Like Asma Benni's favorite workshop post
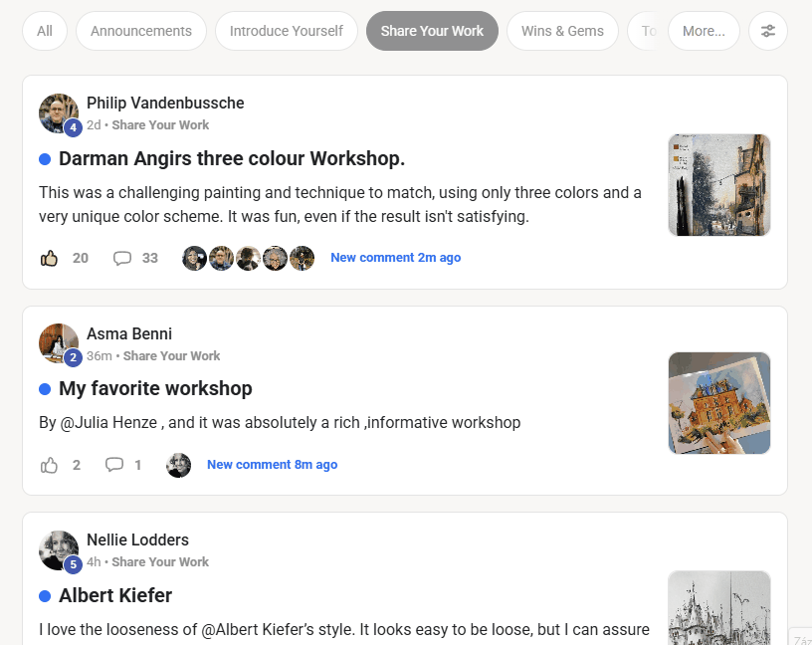Image resolution: width=812 pixels, height=645 pixels. pyautogui.click(x=50, y=465)
